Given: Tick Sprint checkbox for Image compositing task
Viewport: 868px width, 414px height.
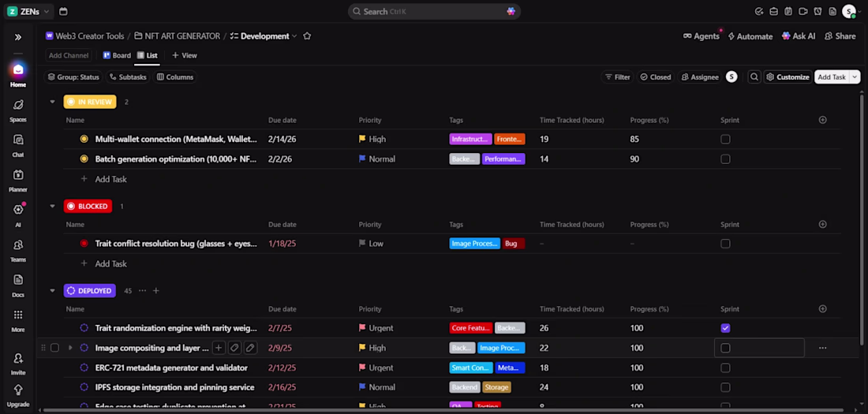Looking at the screenshot, I should click(725, 348).
